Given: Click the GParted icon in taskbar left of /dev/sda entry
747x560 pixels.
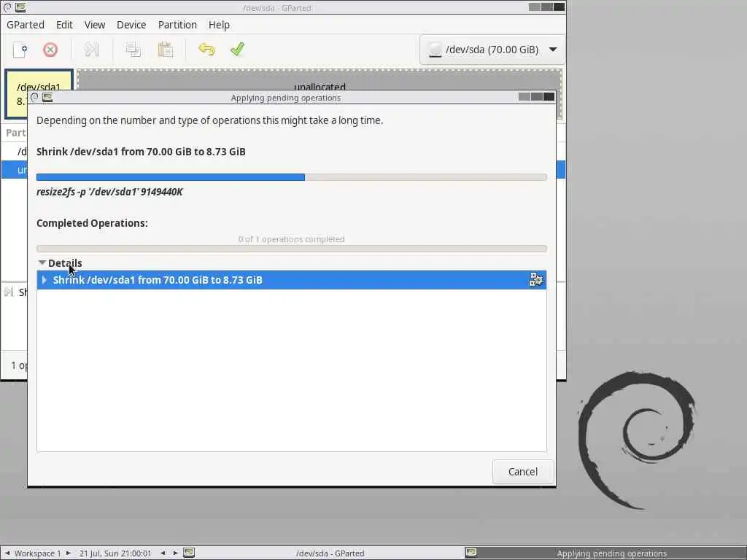Looking at the screenshot, I should 189,553.
